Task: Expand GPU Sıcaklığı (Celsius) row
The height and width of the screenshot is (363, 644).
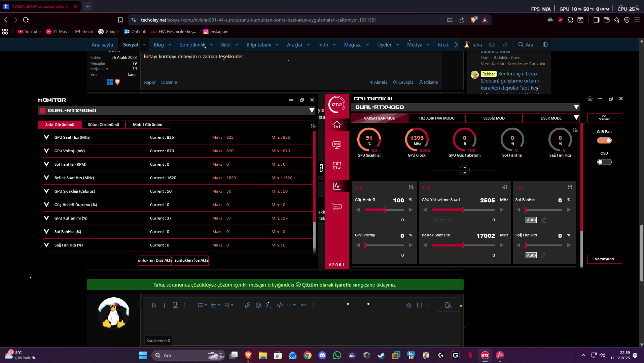Action: click(46, 191)
